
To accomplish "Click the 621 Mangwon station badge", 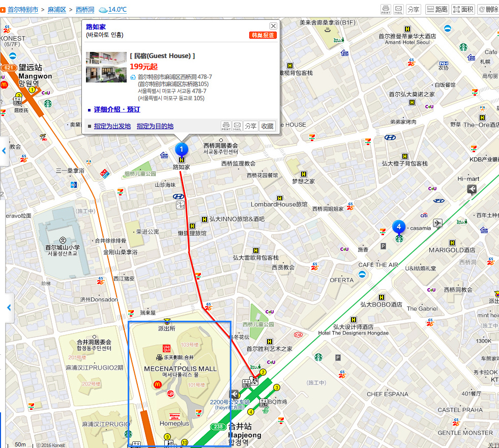I will tap(9, 68).
